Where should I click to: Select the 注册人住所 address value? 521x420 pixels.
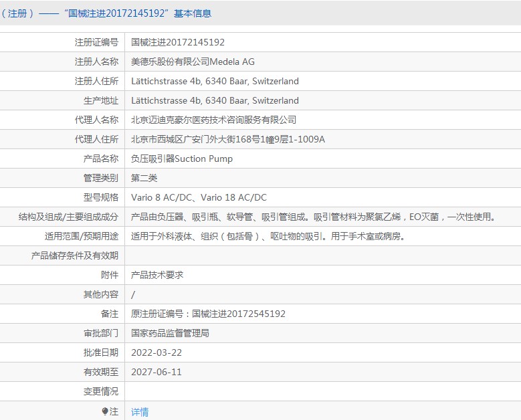(215, 81)
